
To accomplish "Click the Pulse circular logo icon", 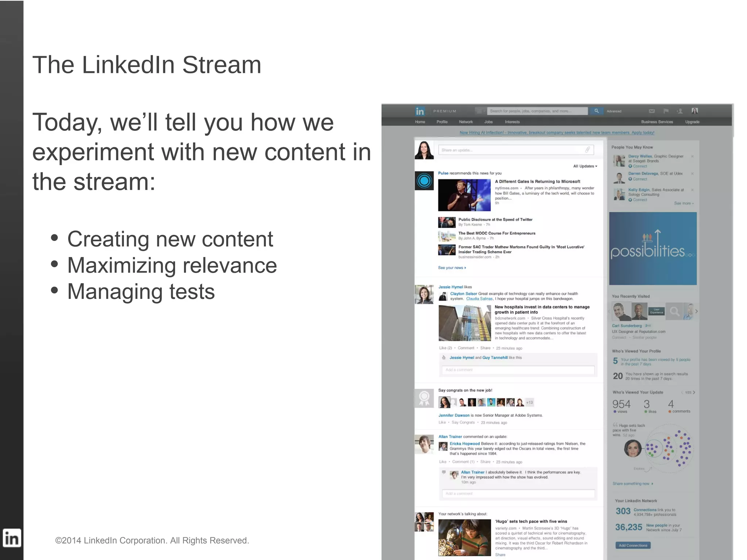I will click(x=424, y=180).
